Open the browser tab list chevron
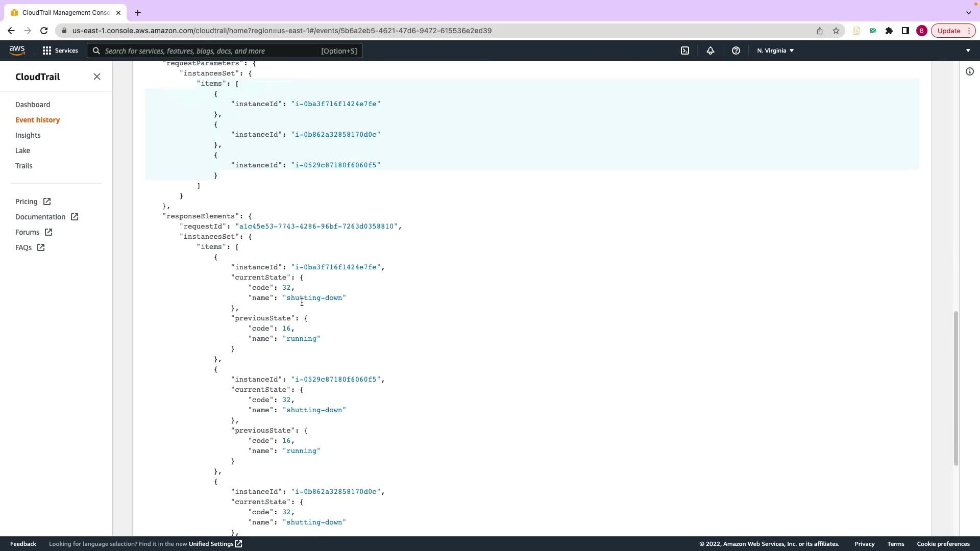 click(x=968, y=12)
